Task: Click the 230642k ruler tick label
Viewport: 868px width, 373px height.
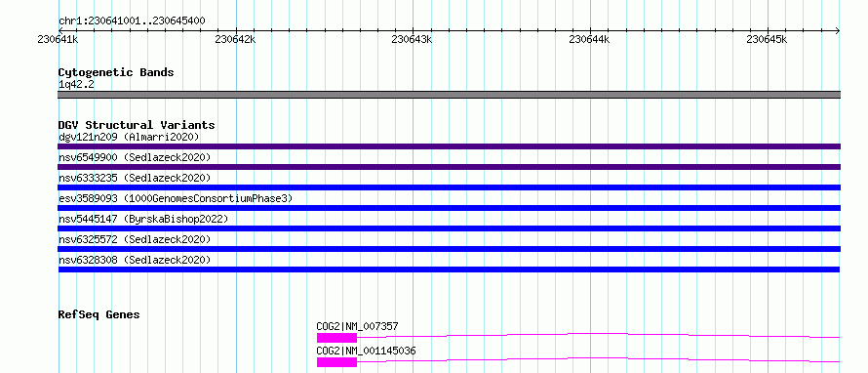Action: (235, 39)
